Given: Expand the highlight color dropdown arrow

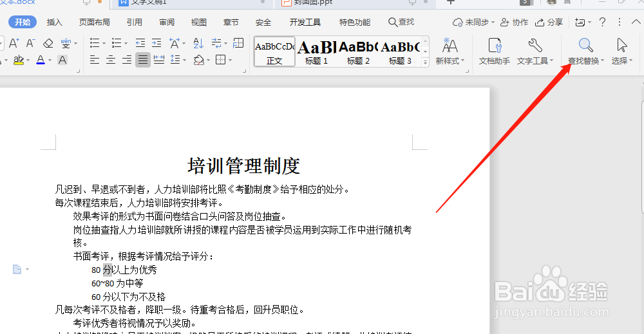Looking at the screenshot, I should (x=28, y=60).
